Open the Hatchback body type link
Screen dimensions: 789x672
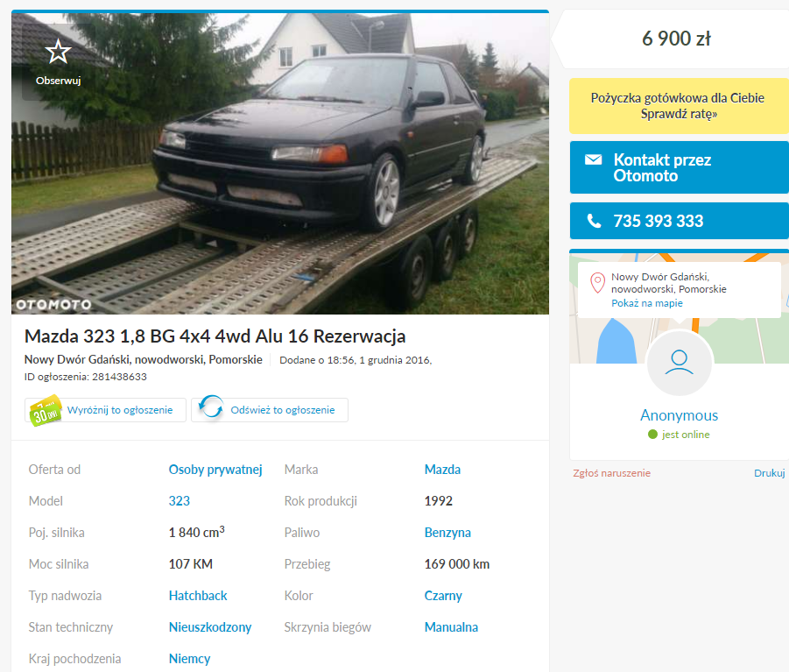click(x=198, y=596)
